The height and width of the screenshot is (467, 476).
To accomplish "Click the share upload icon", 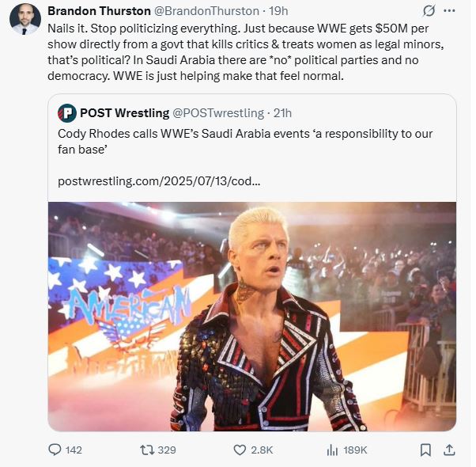I will [449, 450].
